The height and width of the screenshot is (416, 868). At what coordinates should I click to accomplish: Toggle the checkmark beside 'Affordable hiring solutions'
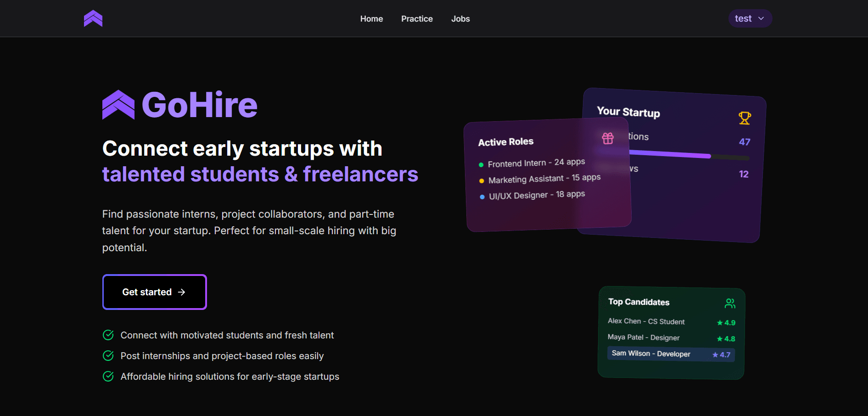[x=108, y=377]
